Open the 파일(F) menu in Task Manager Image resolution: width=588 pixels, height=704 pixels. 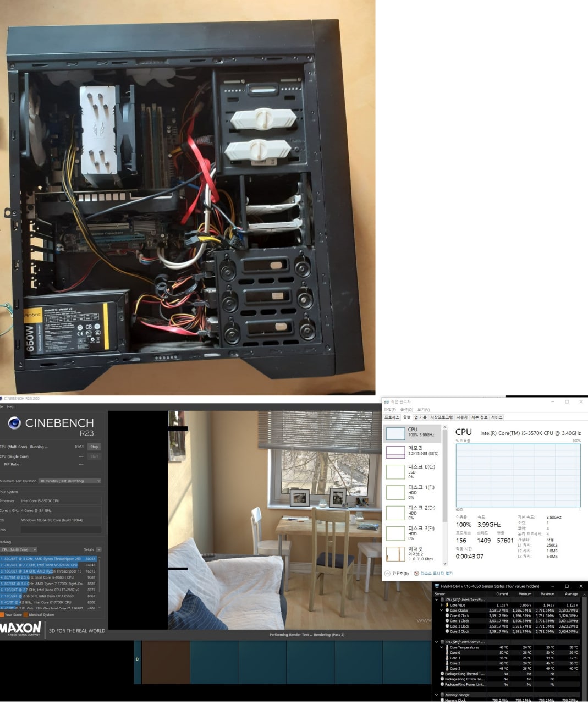coord(390,410)
